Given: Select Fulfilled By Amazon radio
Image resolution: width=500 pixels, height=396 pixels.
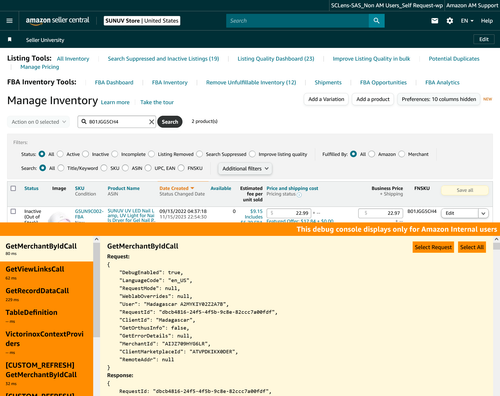Looking at the screenshot, I should 372,154.
